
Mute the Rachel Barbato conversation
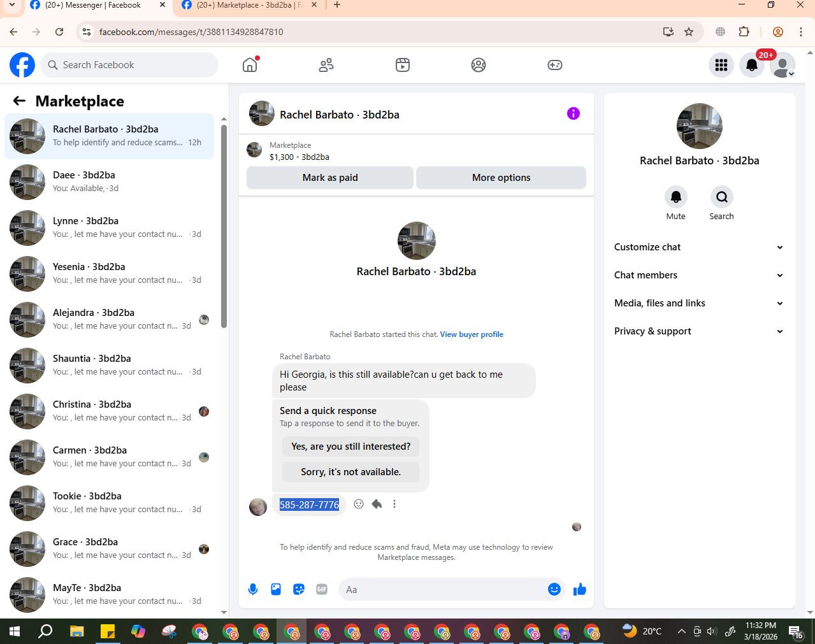[676, 197]
